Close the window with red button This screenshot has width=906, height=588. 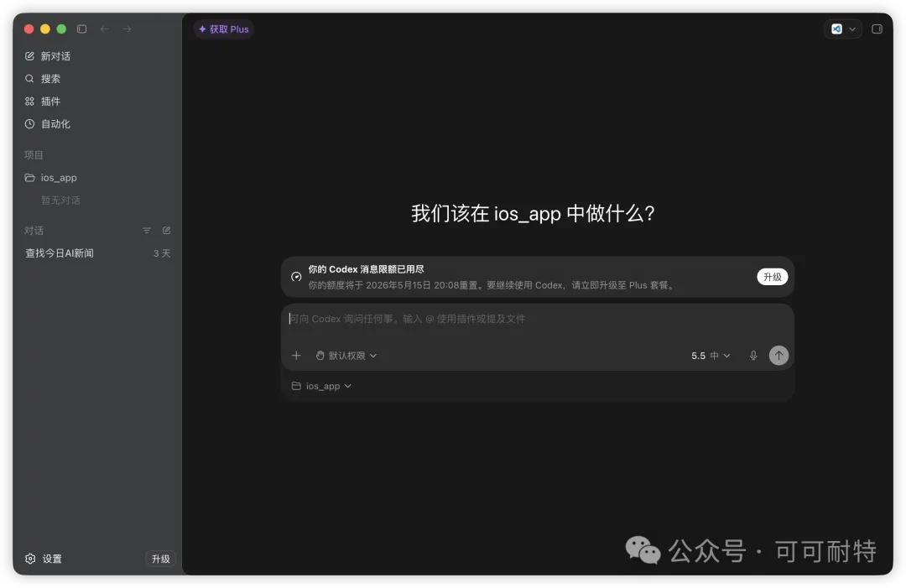pyautogui.click(x=29, y=29)
